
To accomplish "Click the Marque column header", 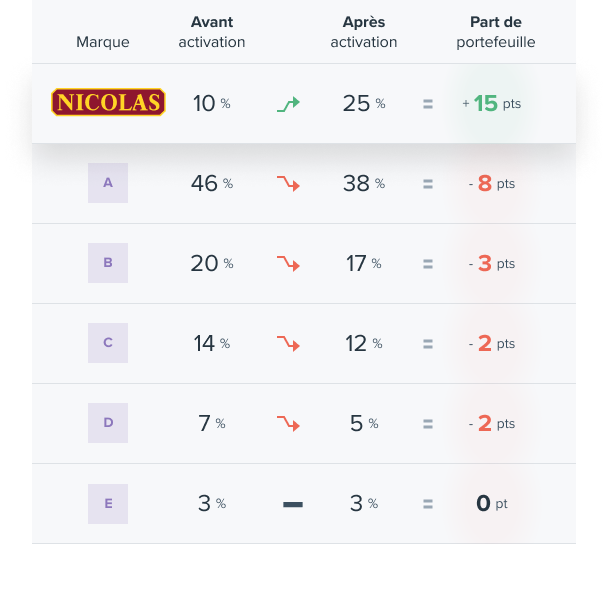I will coord(103,42).
